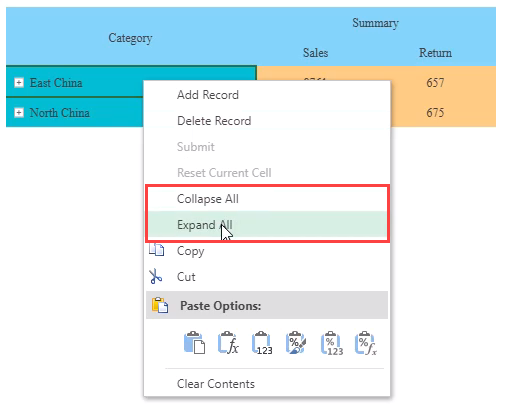Select the Paste Formulas fx icon

(x=228, y=343)
